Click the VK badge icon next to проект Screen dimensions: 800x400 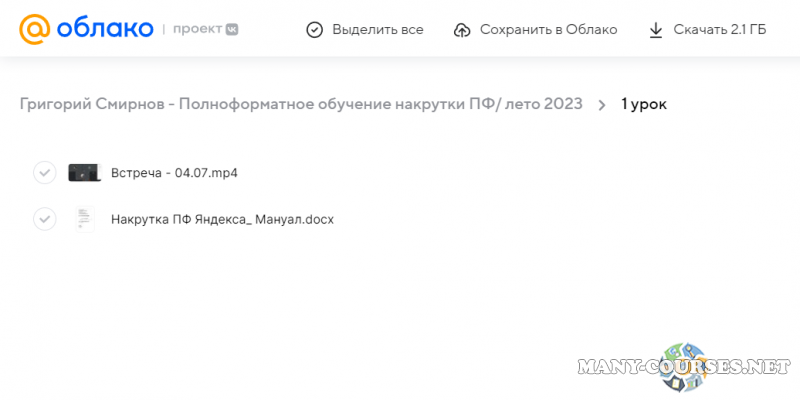coord(233,30)
